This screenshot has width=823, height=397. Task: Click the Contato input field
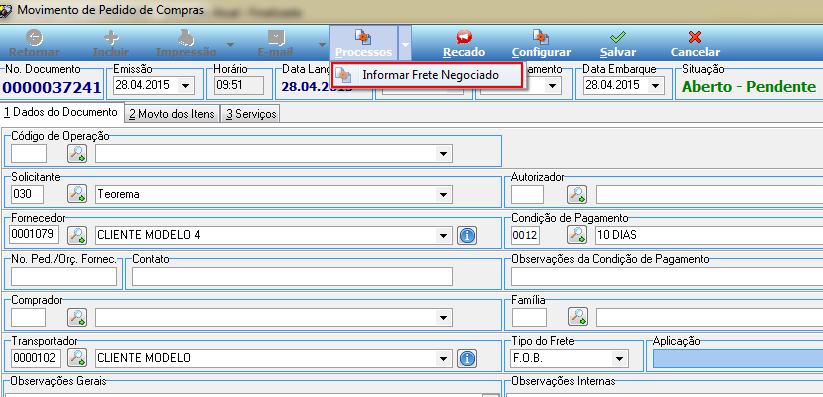(x=292, y=276)
